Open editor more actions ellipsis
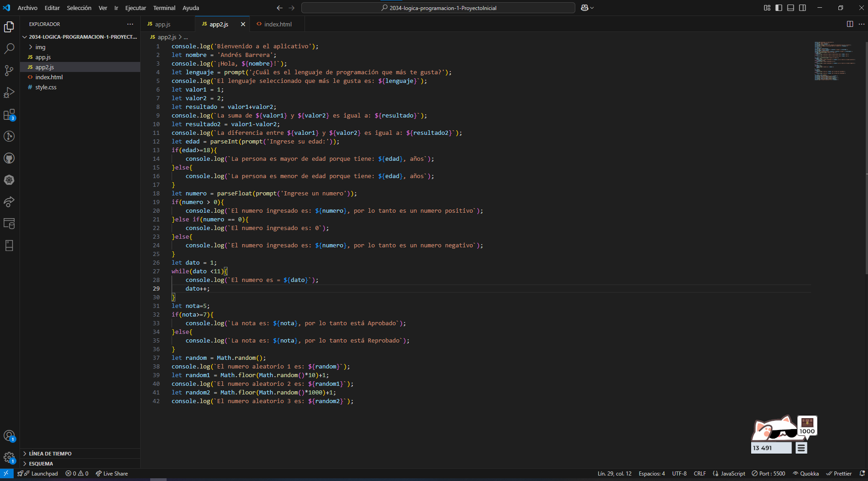 tap(862, 24)
